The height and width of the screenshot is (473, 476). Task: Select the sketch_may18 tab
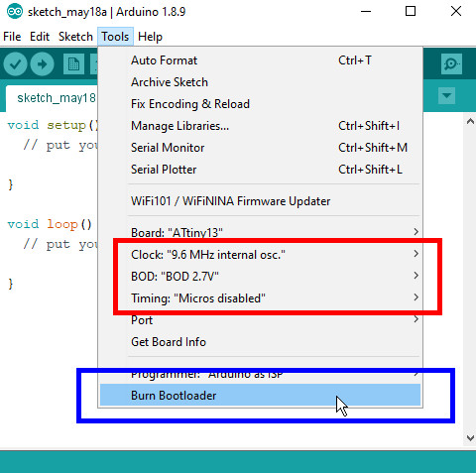point(53,98)
